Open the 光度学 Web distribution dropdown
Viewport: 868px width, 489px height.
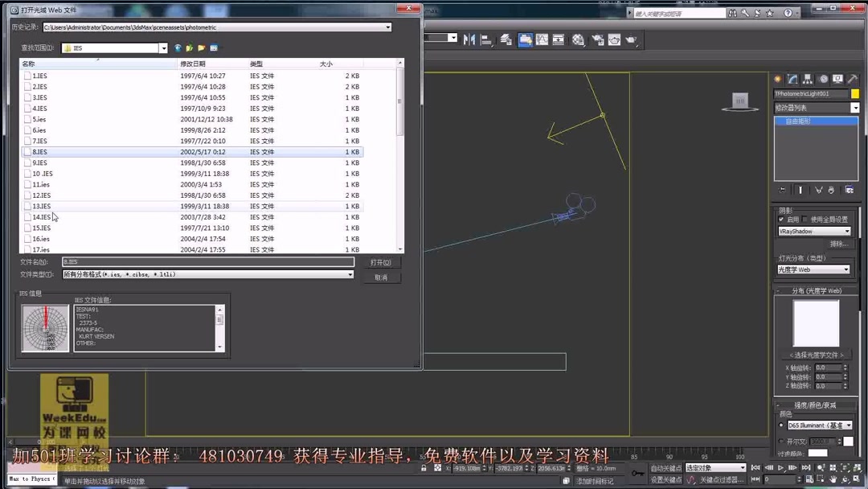coord(846,269)
